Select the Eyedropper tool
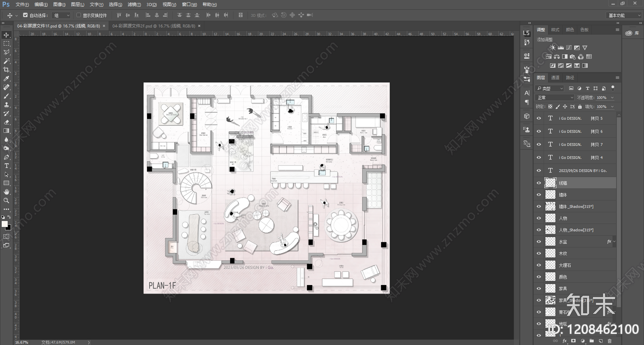The width and height of the screenshot is (644, 345). 6,79
